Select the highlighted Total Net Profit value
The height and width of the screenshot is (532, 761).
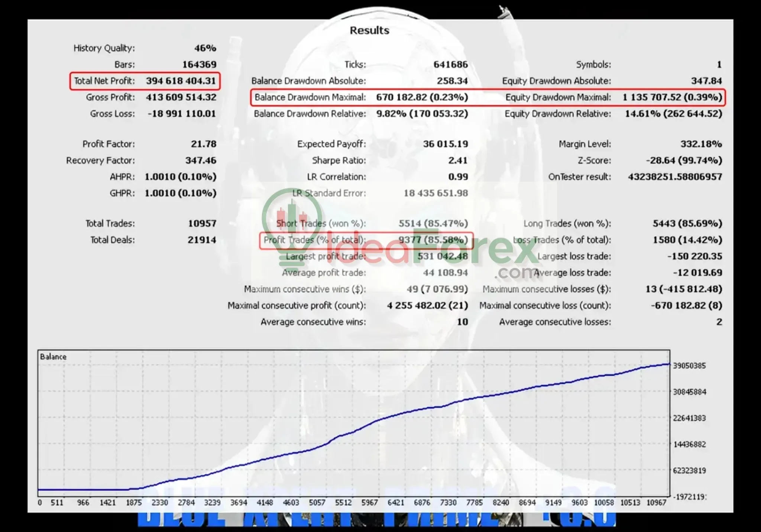(181, 81)
